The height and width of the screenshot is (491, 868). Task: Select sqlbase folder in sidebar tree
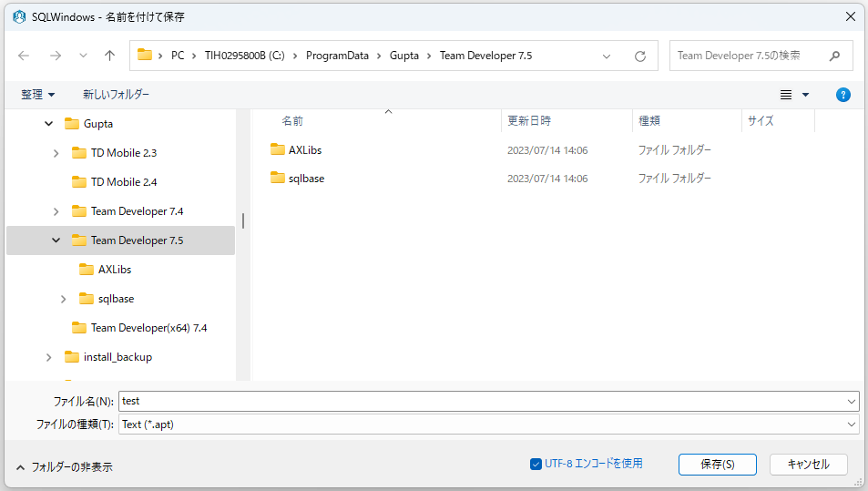point(116,299)
